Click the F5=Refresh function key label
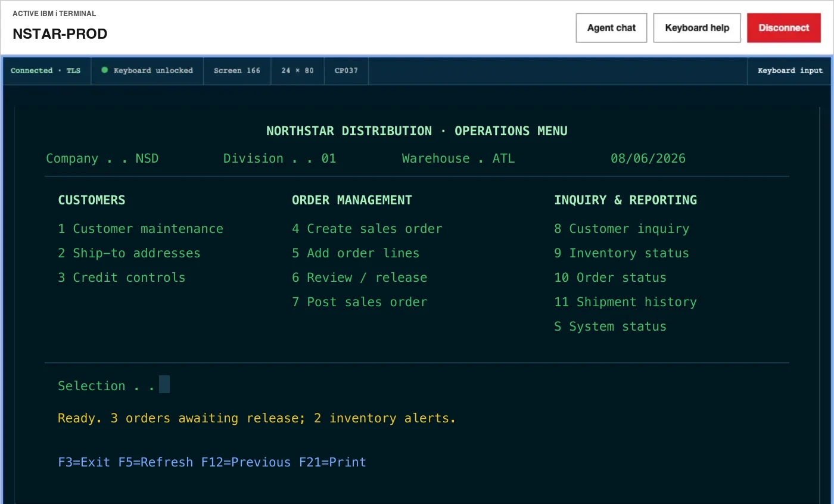The width and height of the screenshot is (834, 504). pos(155,462)
